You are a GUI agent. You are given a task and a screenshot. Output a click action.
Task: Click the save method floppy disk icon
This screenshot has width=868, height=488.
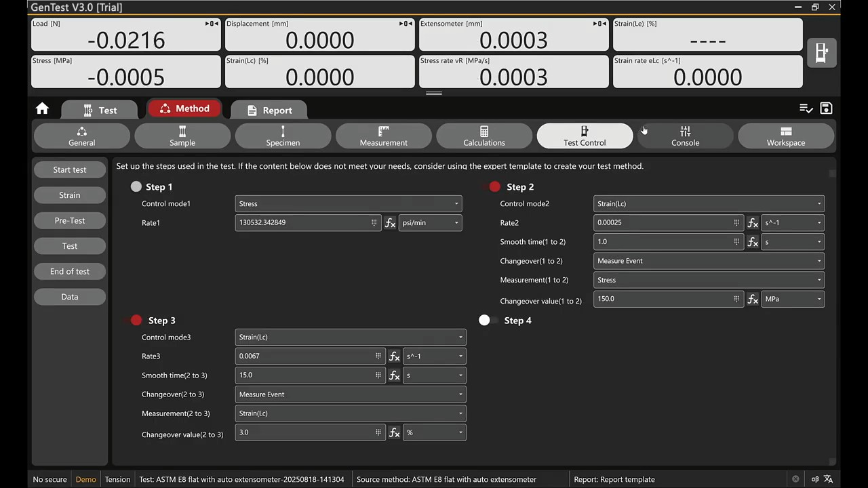(x=826, y=108)
